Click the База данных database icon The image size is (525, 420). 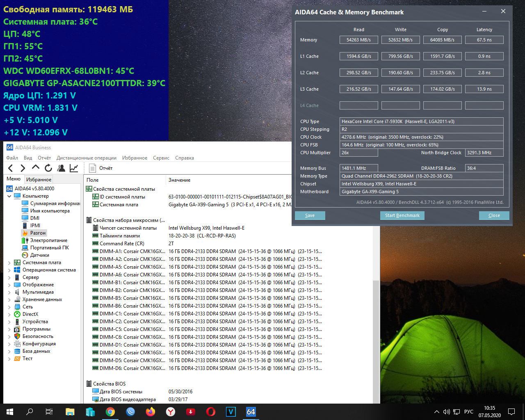(x=17, y=351)
